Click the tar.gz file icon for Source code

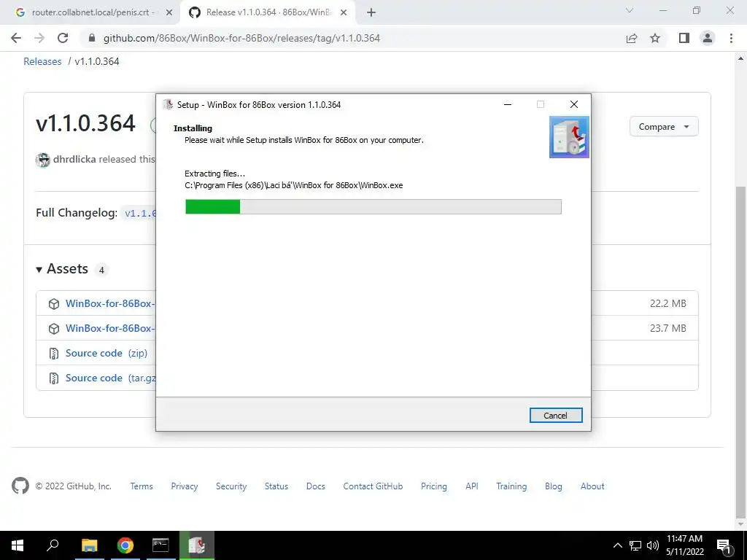(54, 378)
